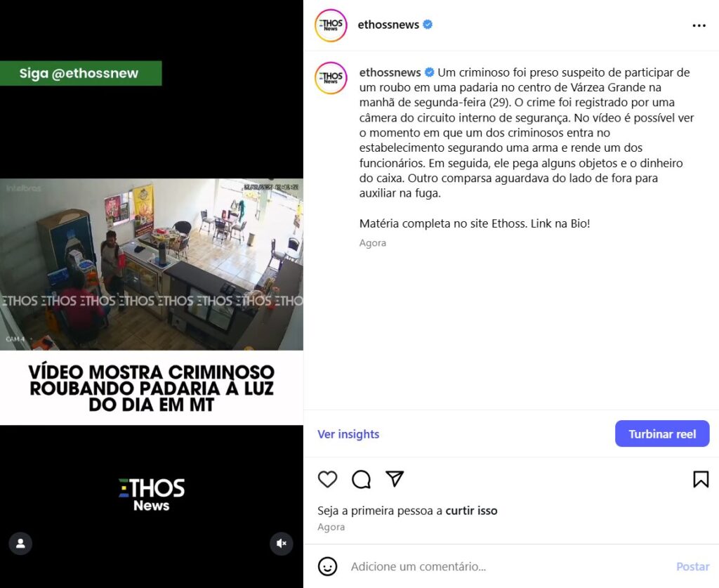The width and height of the screenshot is (719, 588).
Task: Click the header ethossnews profile picture
Action: click(331, 25)
